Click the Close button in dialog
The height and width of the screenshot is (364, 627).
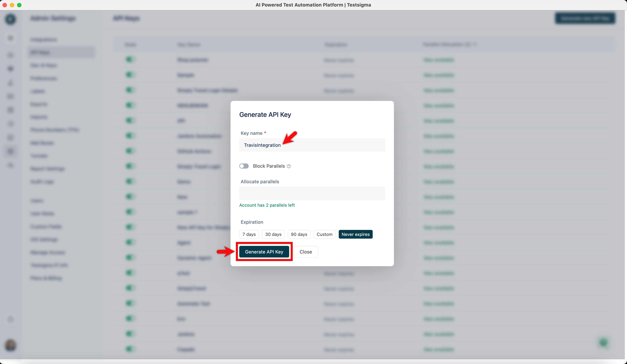point(306,252)
